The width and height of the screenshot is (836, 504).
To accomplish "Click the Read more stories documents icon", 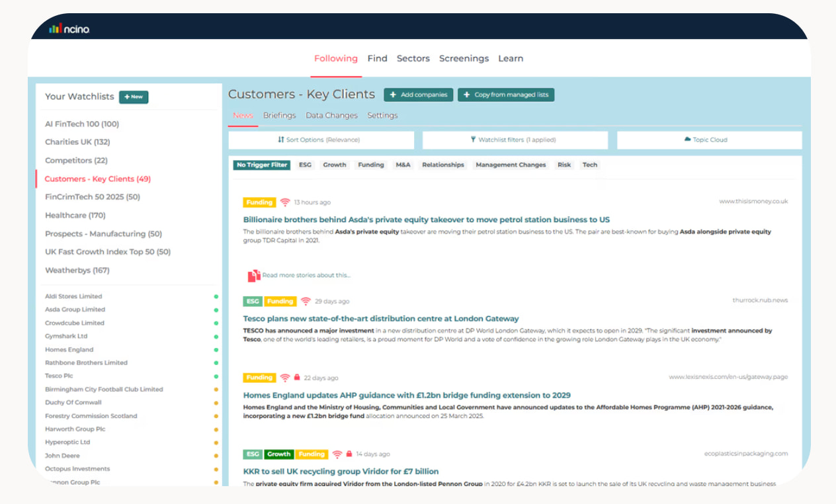I will pos(254,276).
